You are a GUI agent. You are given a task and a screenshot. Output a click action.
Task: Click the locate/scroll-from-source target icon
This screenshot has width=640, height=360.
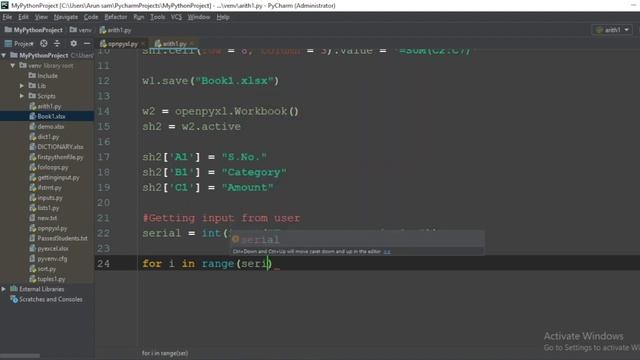44,43
